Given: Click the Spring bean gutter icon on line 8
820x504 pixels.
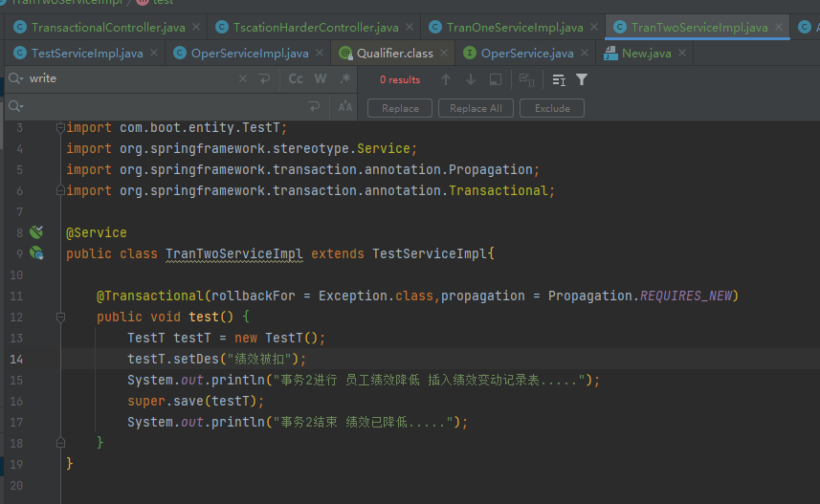Looking at the screenshot, I should point(36,232).
